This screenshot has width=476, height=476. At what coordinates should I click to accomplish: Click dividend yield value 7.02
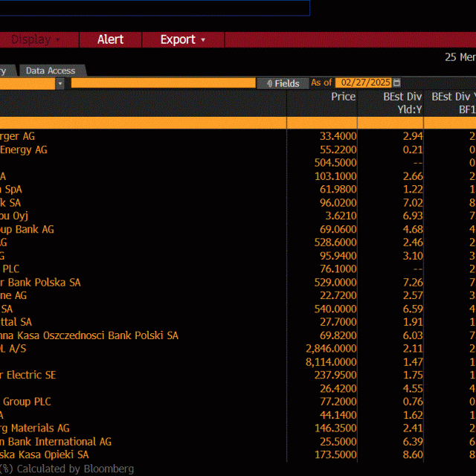413,202
